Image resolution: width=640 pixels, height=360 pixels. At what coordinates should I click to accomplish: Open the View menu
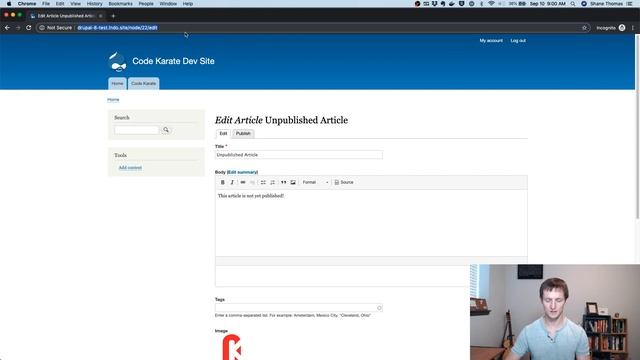75,4
